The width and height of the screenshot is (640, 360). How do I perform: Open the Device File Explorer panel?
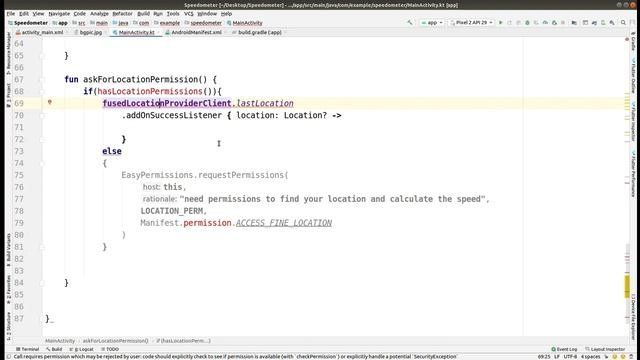[x=633, y=317]
